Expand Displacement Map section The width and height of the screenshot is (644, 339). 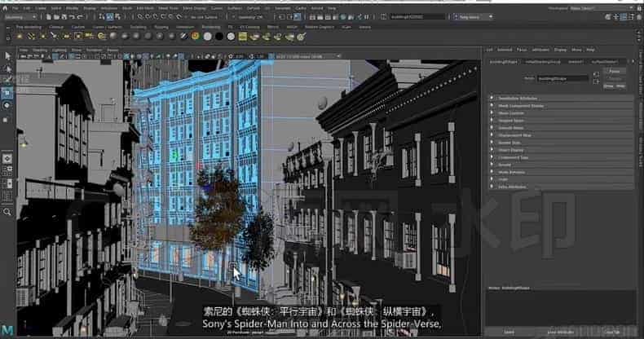click(x=561, y=135)
